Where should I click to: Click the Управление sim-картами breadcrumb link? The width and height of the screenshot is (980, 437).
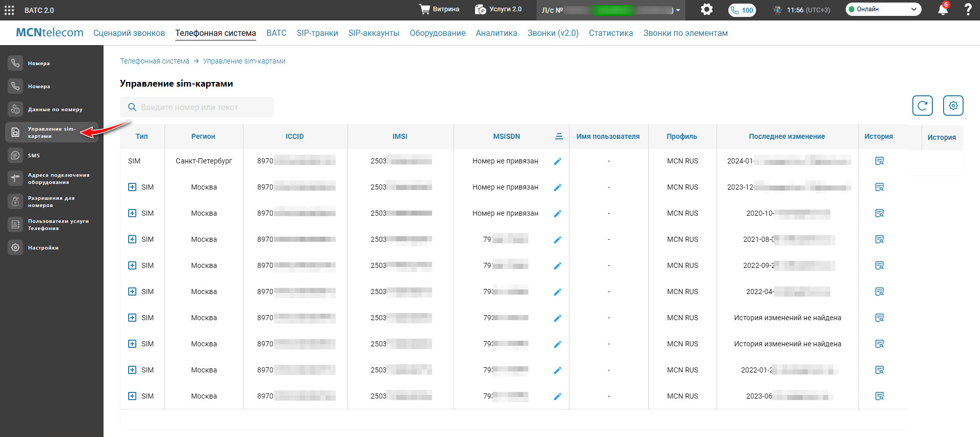244,61
